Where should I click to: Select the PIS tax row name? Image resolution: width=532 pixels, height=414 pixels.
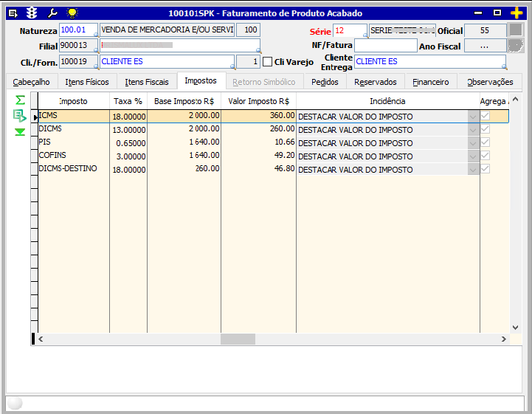tap(44, 142)
